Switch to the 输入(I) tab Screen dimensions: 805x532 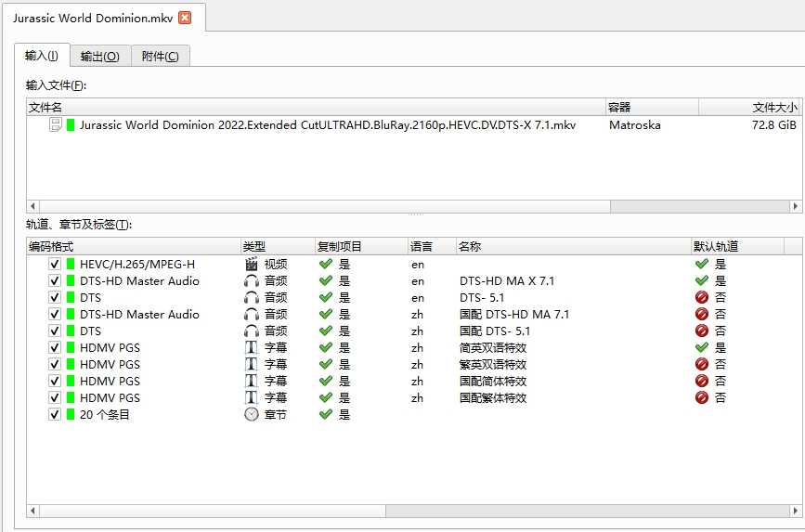42,56
